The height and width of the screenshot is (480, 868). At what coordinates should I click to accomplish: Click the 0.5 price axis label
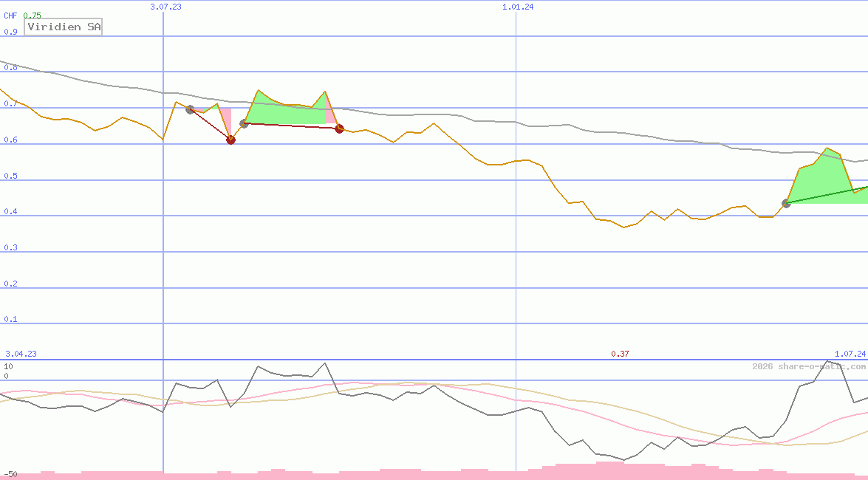10,176
